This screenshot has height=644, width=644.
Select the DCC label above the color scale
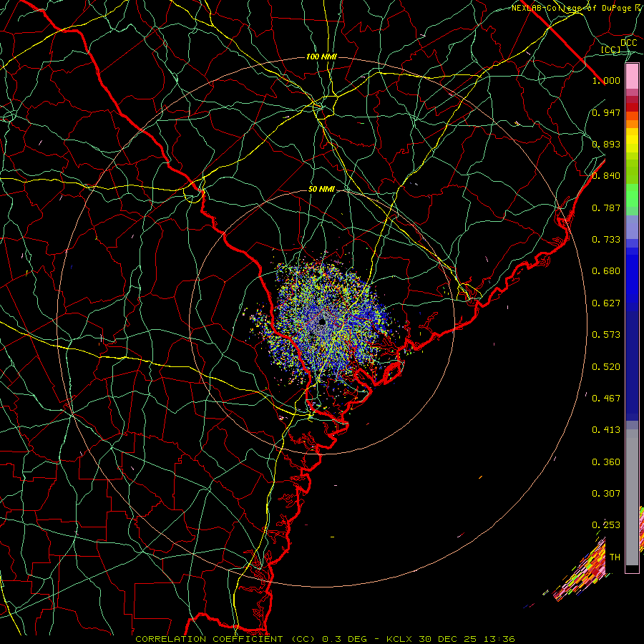[x=629, y=43]
